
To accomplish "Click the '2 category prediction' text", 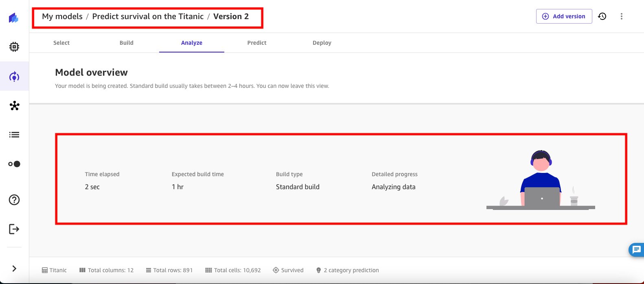I will point(351,270).
